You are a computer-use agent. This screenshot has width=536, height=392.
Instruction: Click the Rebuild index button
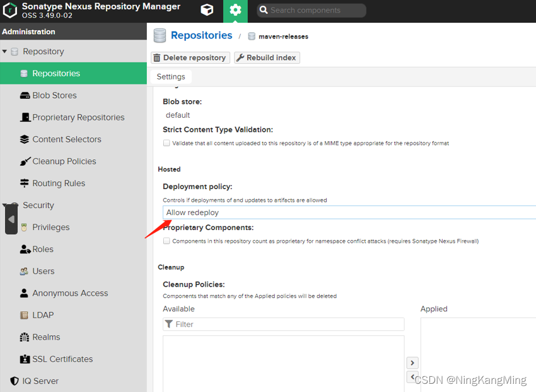click(x=267, y=58)
